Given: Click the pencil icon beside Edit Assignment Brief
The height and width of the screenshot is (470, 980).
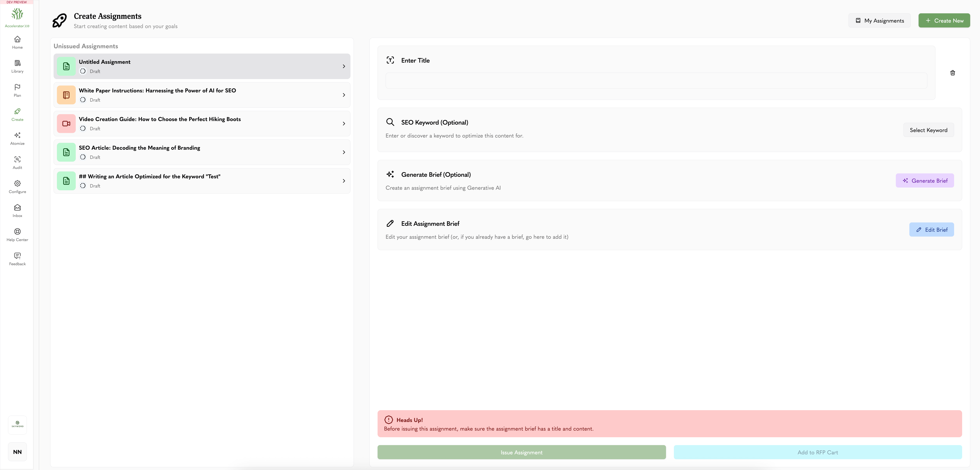Looking at the screenshot, I should tap(390, 223).
